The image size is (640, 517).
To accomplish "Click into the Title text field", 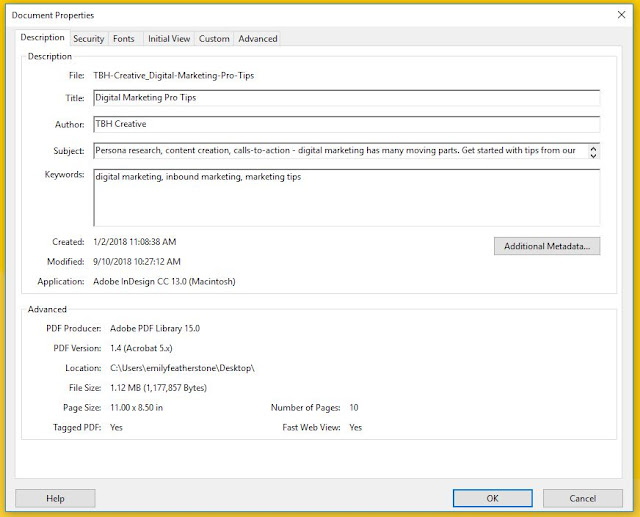I will pyautogui.click(x=345, y=99).
